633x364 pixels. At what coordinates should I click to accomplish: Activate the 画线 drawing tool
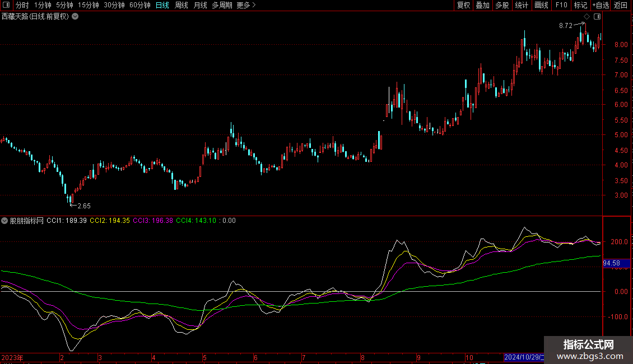(541, 5)
